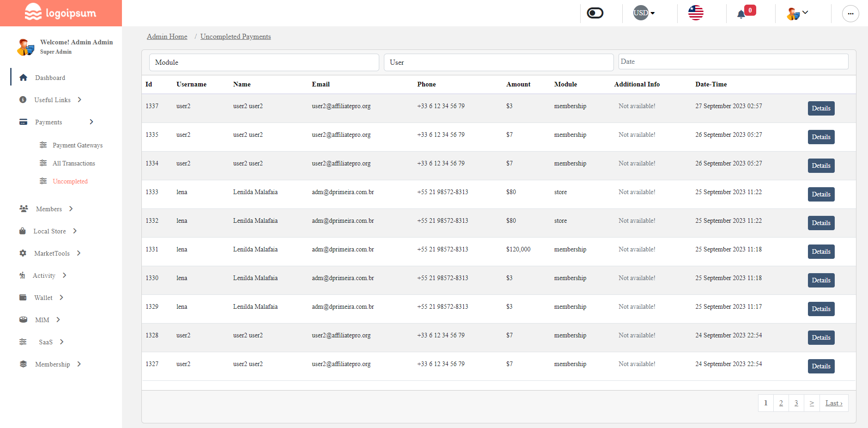Click the Useful Links info icon
This screenshot has height=428, width=868.
pos(23,99)
